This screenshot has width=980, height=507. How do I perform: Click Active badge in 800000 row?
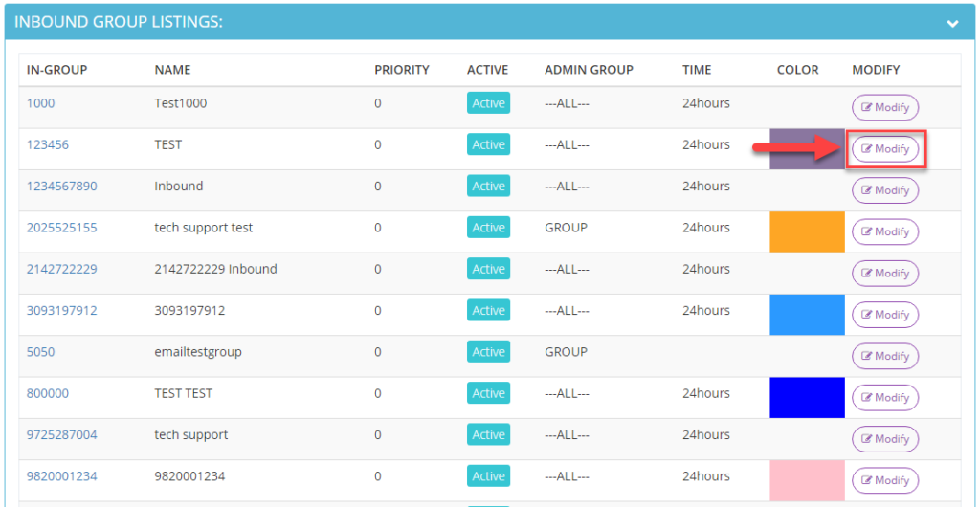488,393
